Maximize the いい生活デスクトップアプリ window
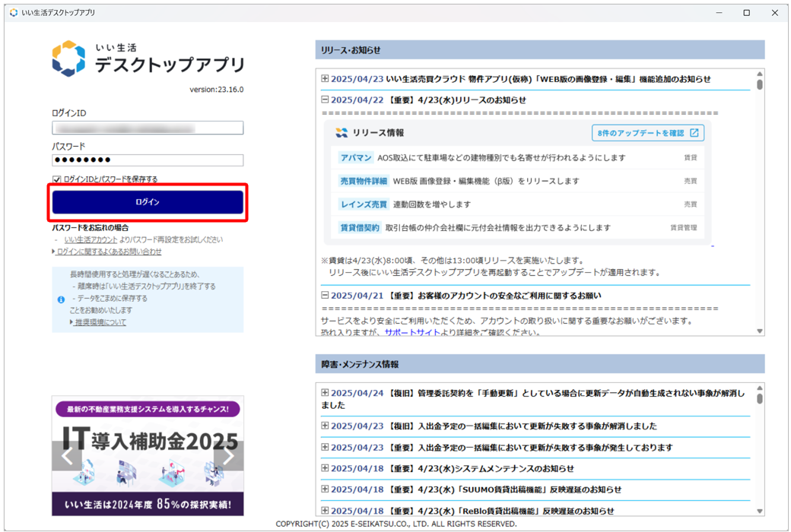Viewport: 791px width, 532px height. [747, 13]
